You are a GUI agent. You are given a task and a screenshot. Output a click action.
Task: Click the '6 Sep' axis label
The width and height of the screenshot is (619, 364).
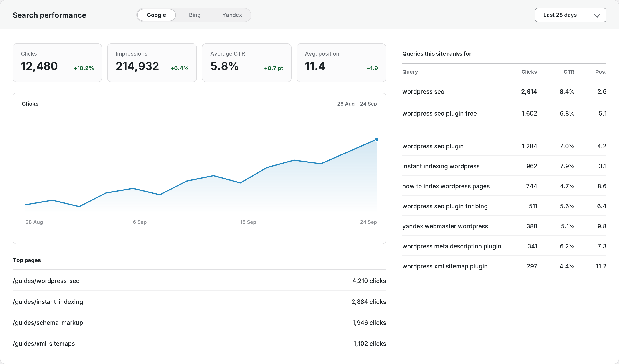click(x=140, y=222)
